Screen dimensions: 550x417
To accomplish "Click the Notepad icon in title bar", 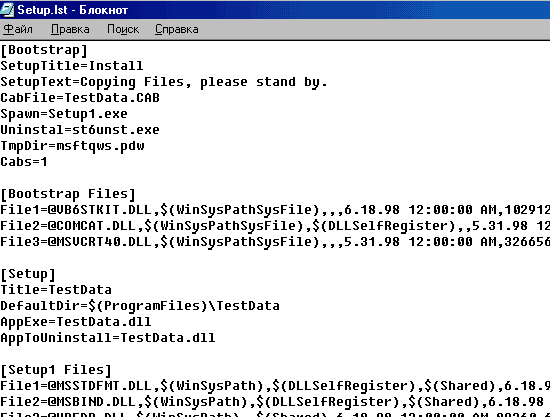I will coord(7,9).
